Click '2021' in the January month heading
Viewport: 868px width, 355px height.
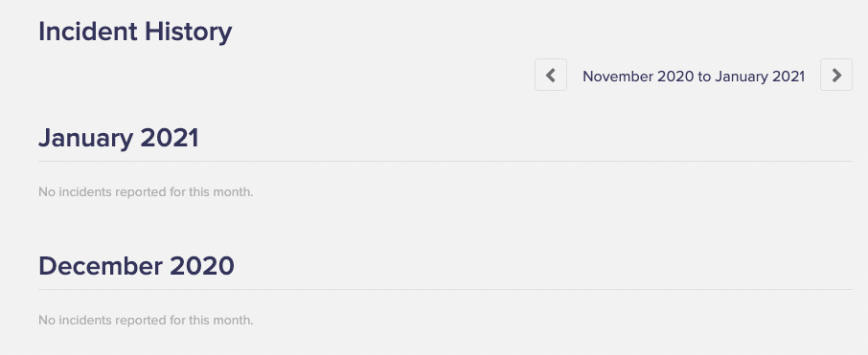point(170,138)
